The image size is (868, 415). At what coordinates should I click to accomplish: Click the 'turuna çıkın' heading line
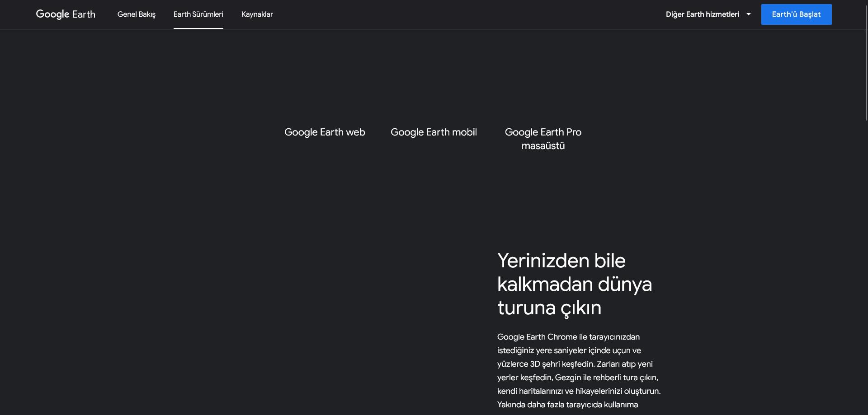[549, 308]
